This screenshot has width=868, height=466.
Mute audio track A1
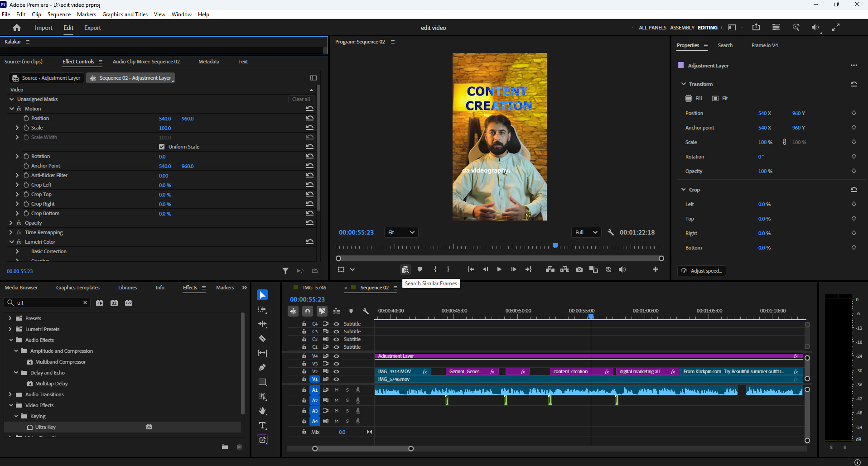[337, 390]
